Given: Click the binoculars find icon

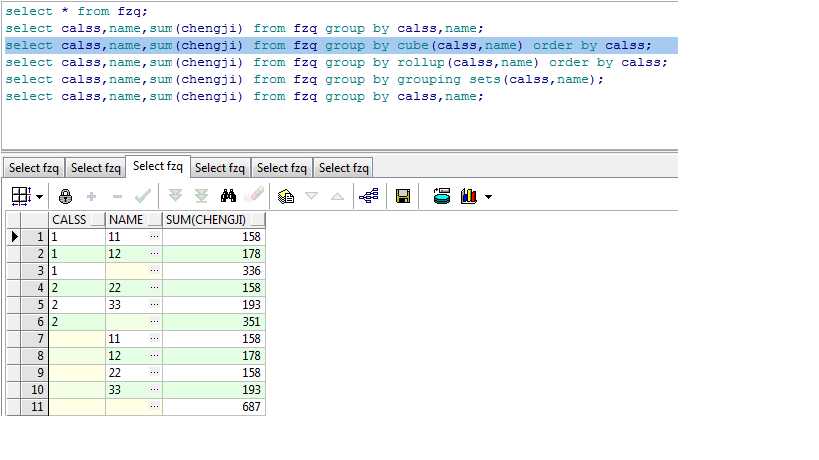Looking at the screenshot, I should [x=228, y=196].
